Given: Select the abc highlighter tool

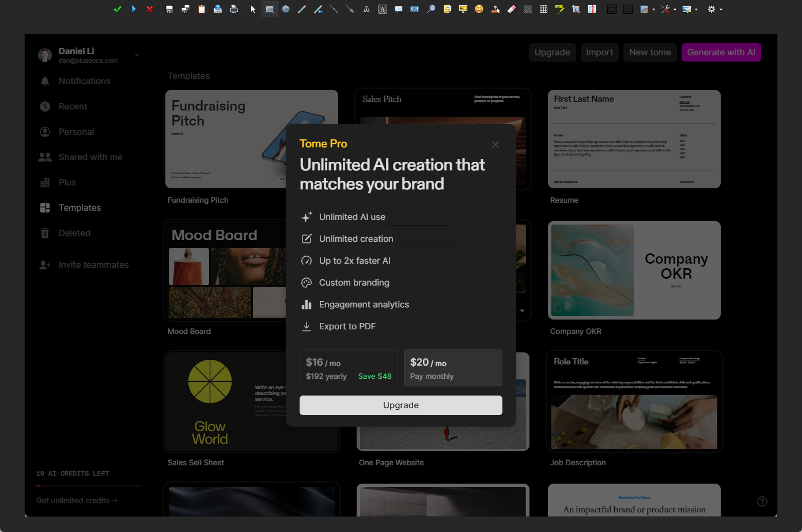Looking at the screenshot, I should pyautogui.click(x=559, y=9).
